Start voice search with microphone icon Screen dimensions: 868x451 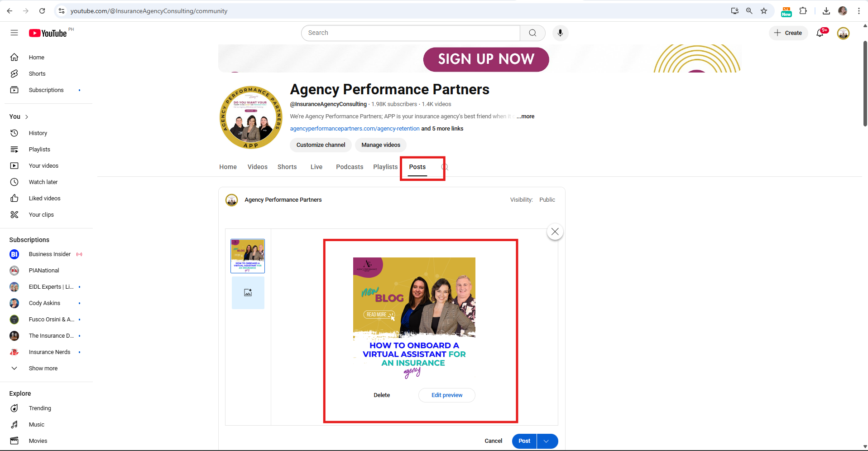point(560,33)
